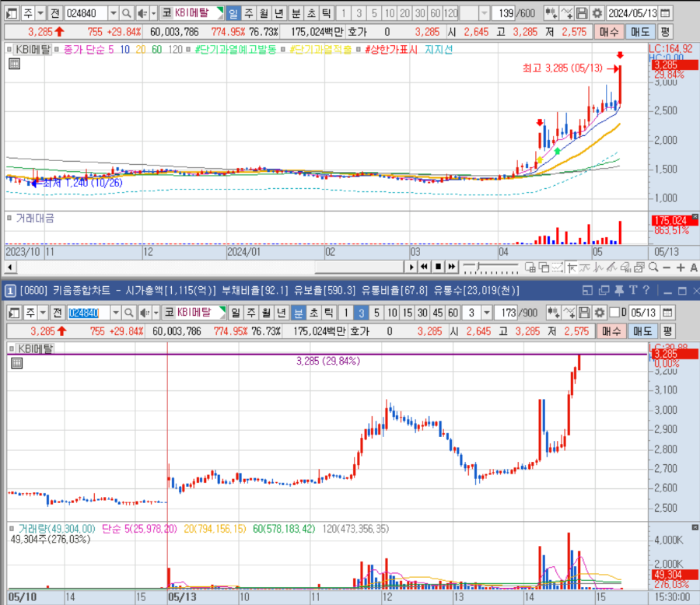The image size is (700, 605).
Task: Zoom out with the minus icon
Action: 667,268
